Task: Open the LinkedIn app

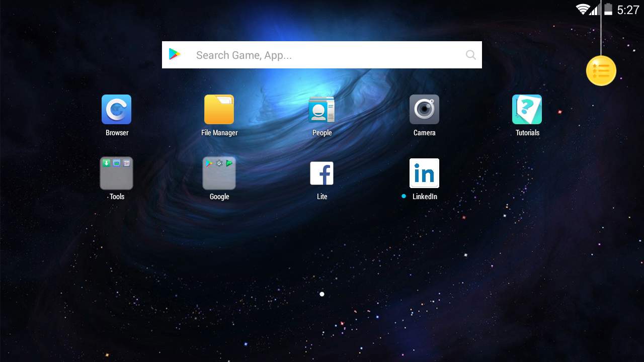Action: (424, 173)
